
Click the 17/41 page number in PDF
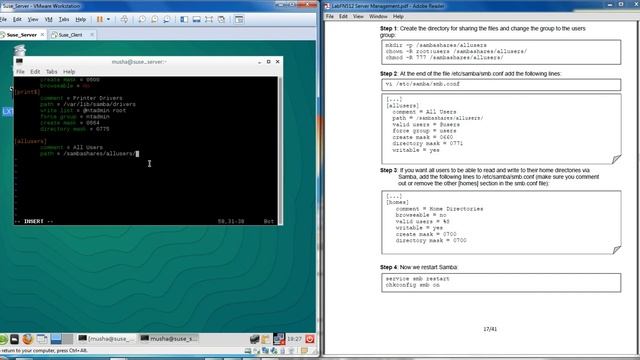point(490,329)
